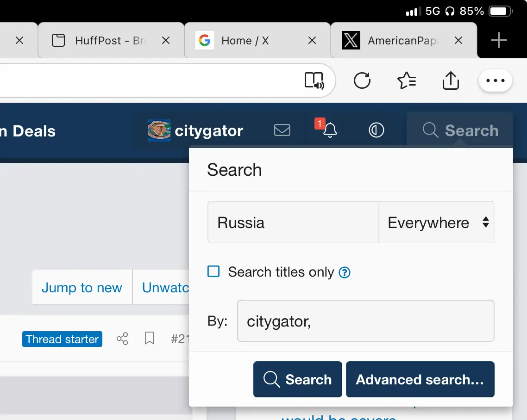527x420 pixels.
Task: Open the favorites star list icon
Action: coord(406,81)
